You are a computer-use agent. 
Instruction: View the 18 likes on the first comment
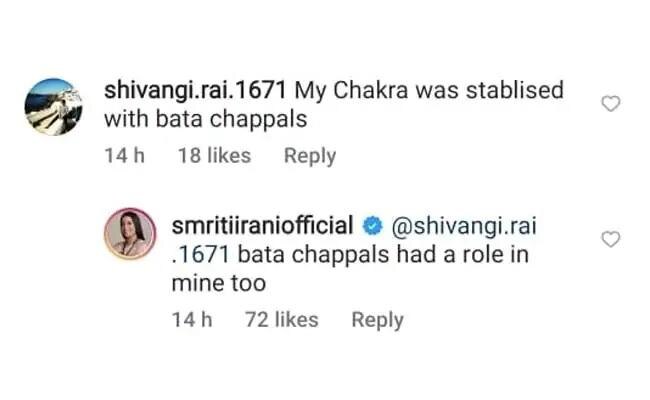pyautogui.click(x=213, y=156)
